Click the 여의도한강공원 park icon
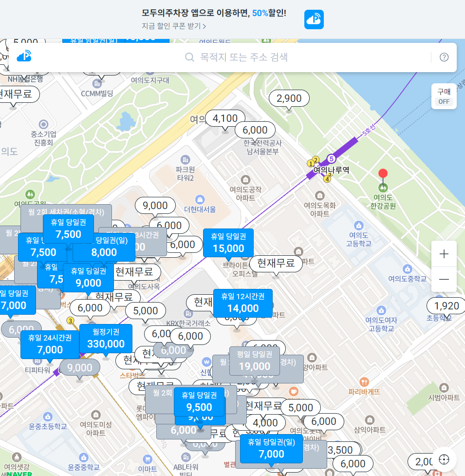 point(383,188)
